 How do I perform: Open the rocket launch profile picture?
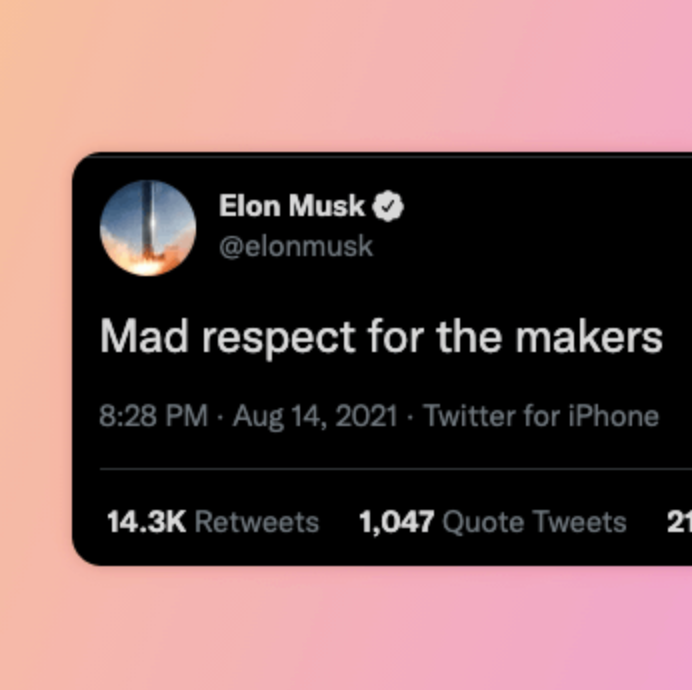pyautogui.click(x=148, y=227)
